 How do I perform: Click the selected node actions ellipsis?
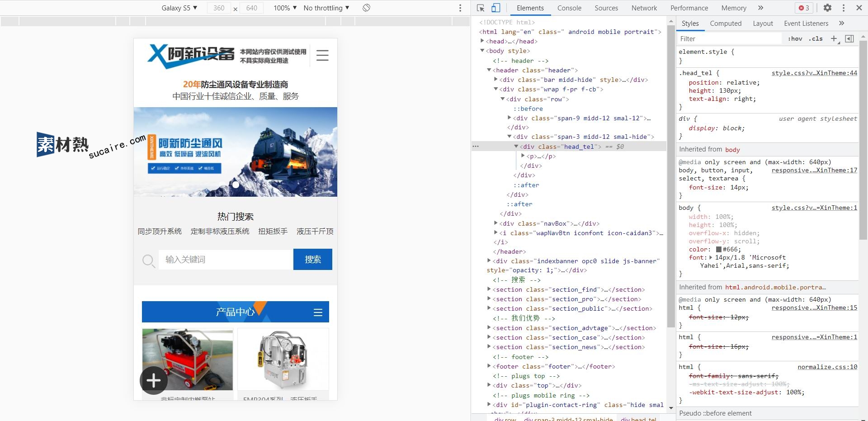(x=476, y=147)
